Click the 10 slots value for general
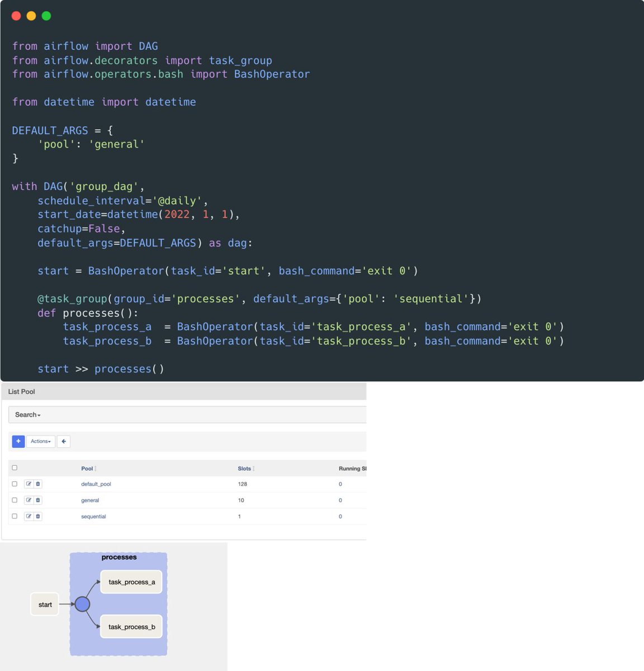This screenshot has height=671, width=644. pyautogui.click(x=241, y=500)
